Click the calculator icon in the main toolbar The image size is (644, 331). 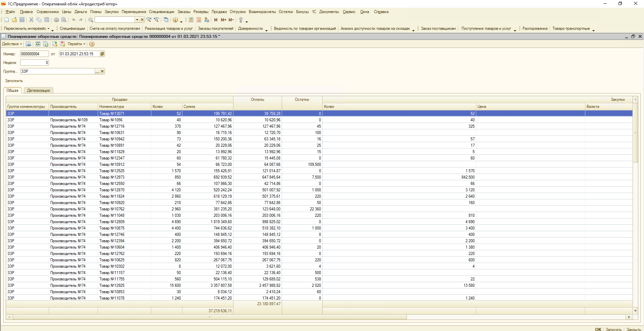pos(191,20)
